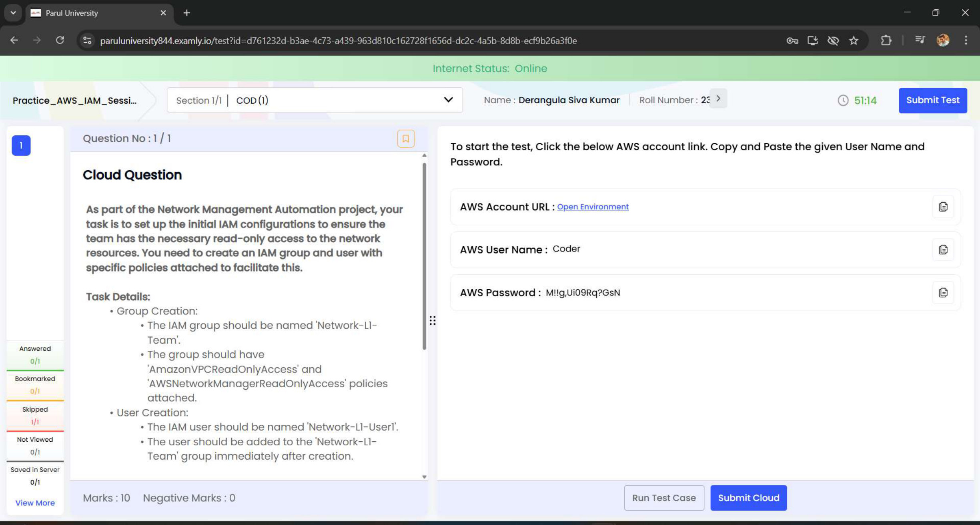This screenshot has width=980, height=525.
Task: Click the question panel scrollbar thumb
Action: (x=424, y=256)
